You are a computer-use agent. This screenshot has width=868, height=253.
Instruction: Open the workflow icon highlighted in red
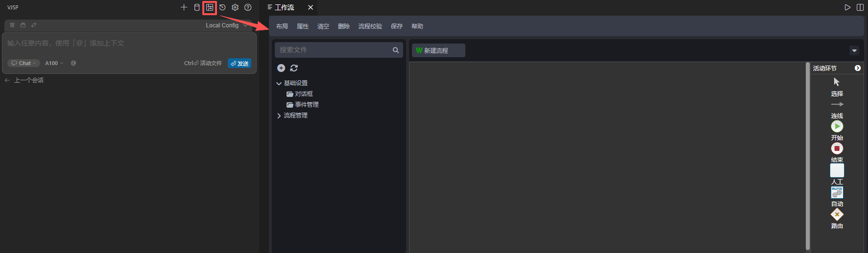coord(210,7)
